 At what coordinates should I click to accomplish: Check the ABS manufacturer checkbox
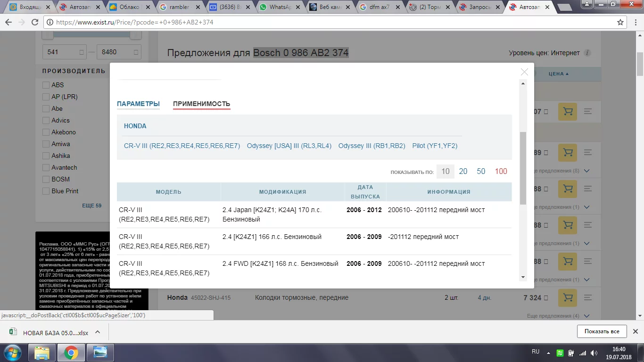click(46, 85)
